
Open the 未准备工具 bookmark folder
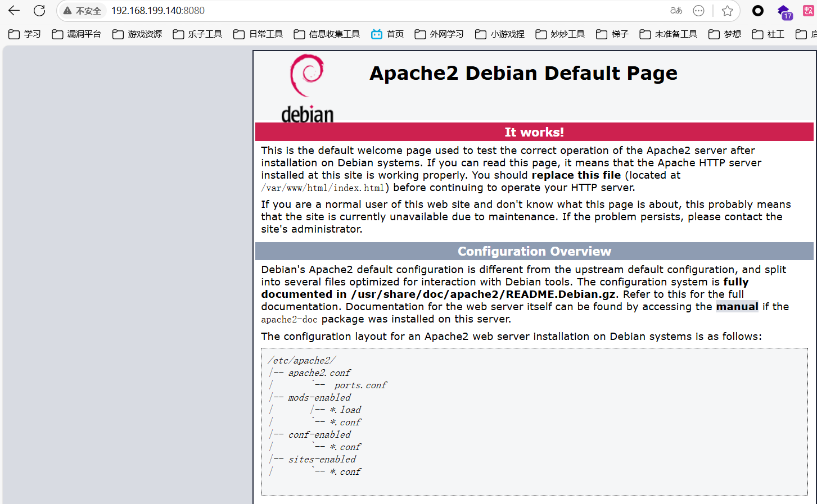669,34
